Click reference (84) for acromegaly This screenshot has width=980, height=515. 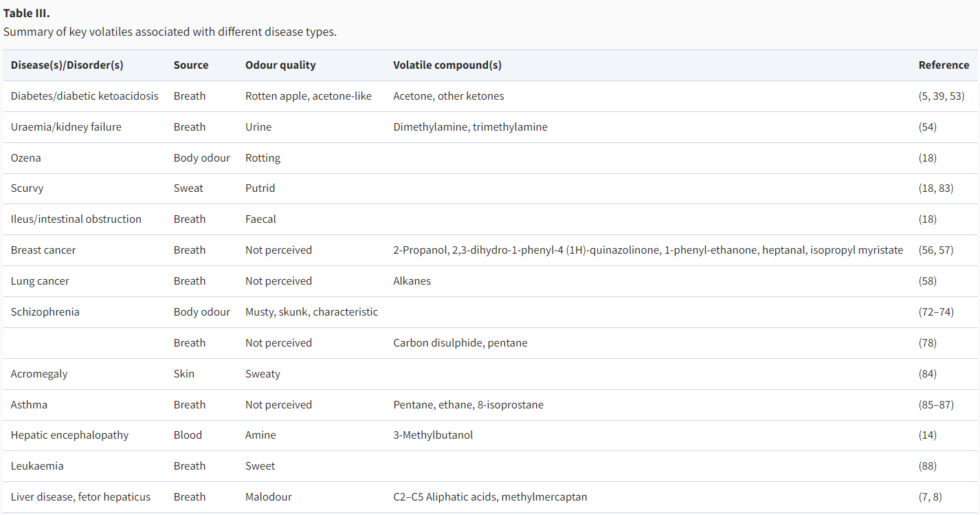tap(930, 374)
